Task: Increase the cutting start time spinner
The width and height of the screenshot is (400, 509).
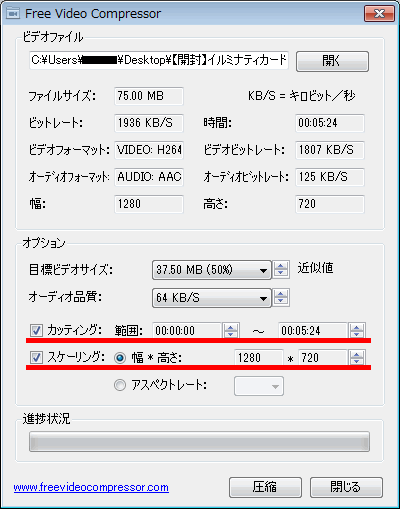Action: (x=231, y=327)
